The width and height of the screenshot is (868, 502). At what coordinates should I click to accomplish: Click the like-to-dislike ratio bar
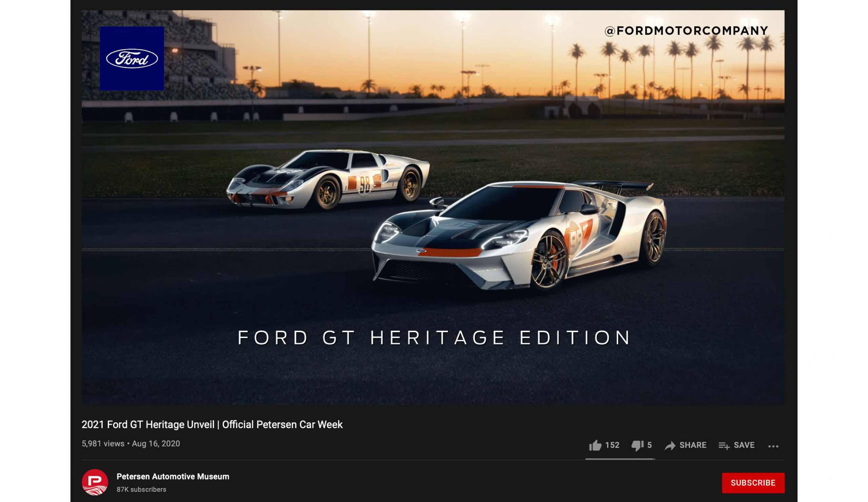click(x=620, y=459)
